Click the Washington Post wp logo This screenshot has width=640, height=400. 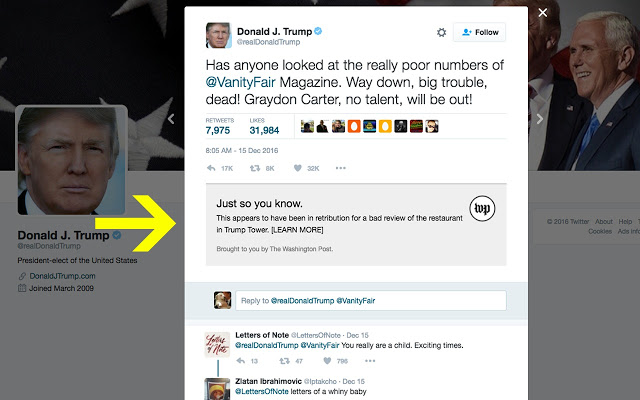tap(482, 209)
